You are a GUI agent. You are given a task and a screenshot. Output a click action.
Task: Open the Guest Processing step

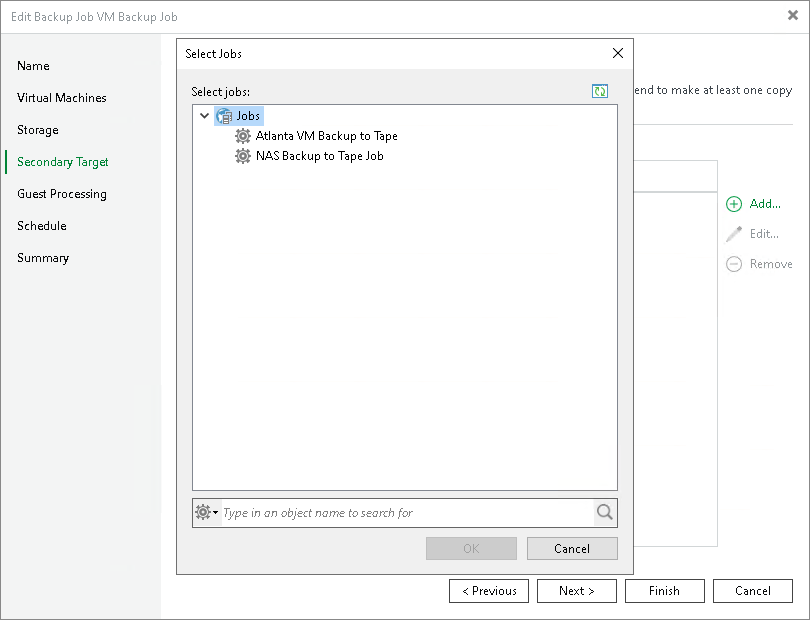click(63, 194)
